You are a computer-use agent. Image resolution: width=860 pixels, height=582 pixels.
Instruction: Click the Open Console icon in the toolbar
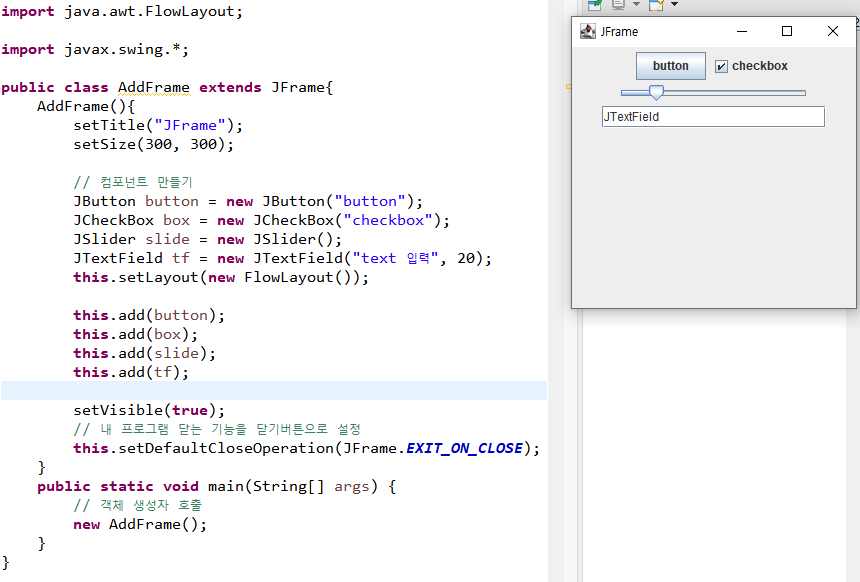657,4
